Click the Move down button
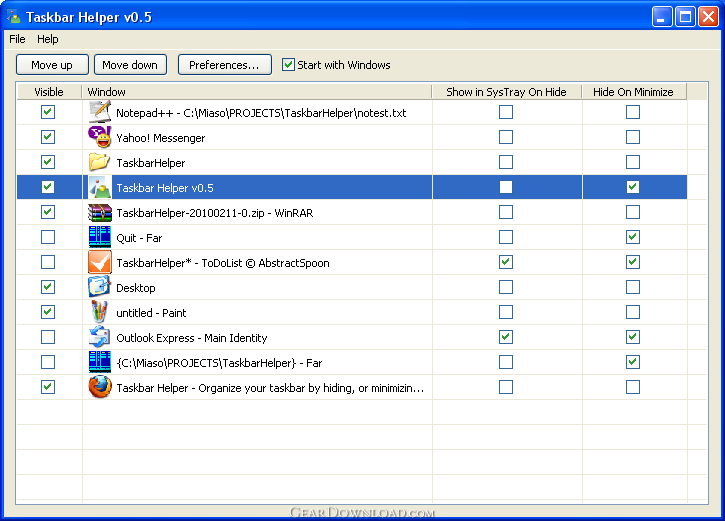The image size is (725, 521). coord(130,65)
